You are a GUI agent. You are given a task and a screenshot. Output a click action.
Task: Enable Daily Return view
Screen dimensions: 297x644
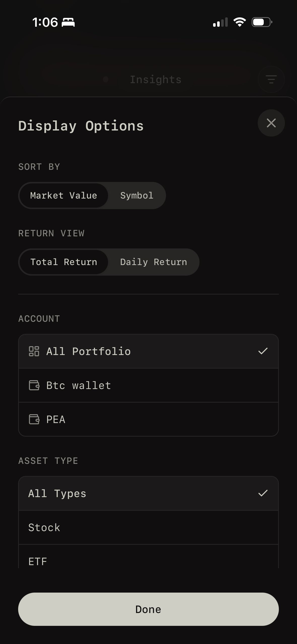[x=153, y=262]
